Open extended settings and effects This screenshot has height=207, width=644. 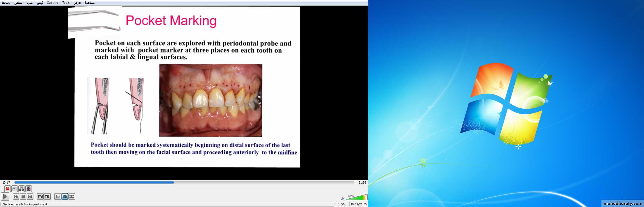click(x=47, y=197)
